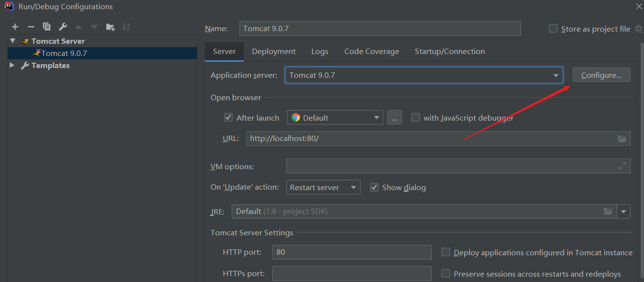Move configuration up arrow icon
Screen dimensions: 644x282
[78, 27]
